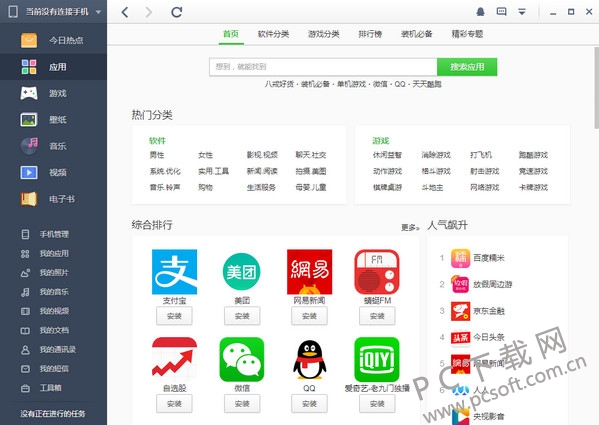Image resolution: width=599 pixels, height=425 pixels.
Task: Install 支付宝 with its 安装 button
Action: click(174, 316)
